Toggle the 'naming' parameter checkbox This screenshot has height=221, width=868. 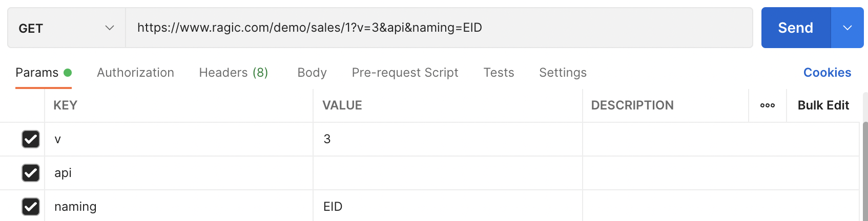coord(31,207)
